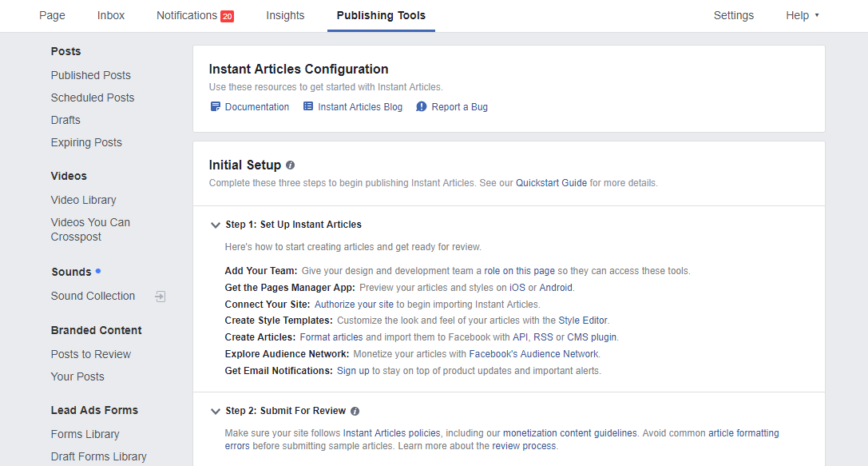Screen dimensions: 868x466
Task: Select the Publishing Tools tab
Action: (381, 15)
